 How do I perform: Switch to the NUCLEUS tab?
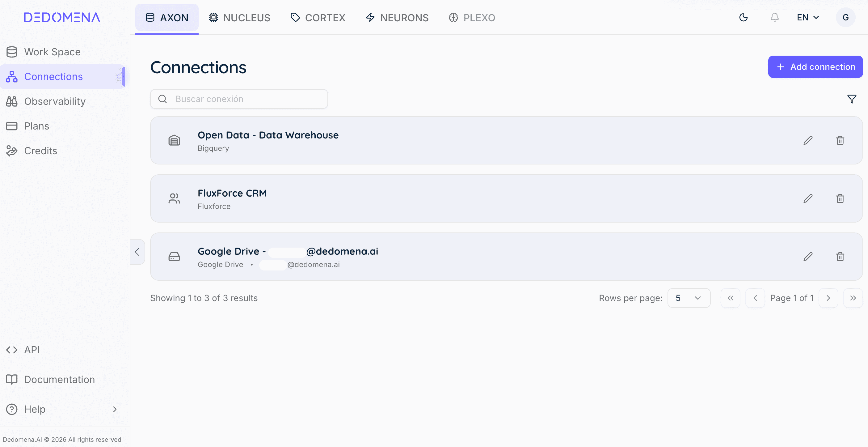point(239,18)
